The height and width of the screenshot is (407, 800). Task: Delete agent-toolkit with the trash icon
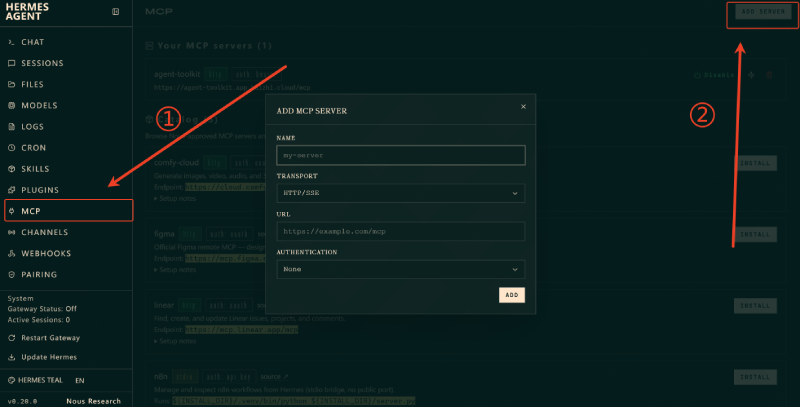tap(769, 75)
